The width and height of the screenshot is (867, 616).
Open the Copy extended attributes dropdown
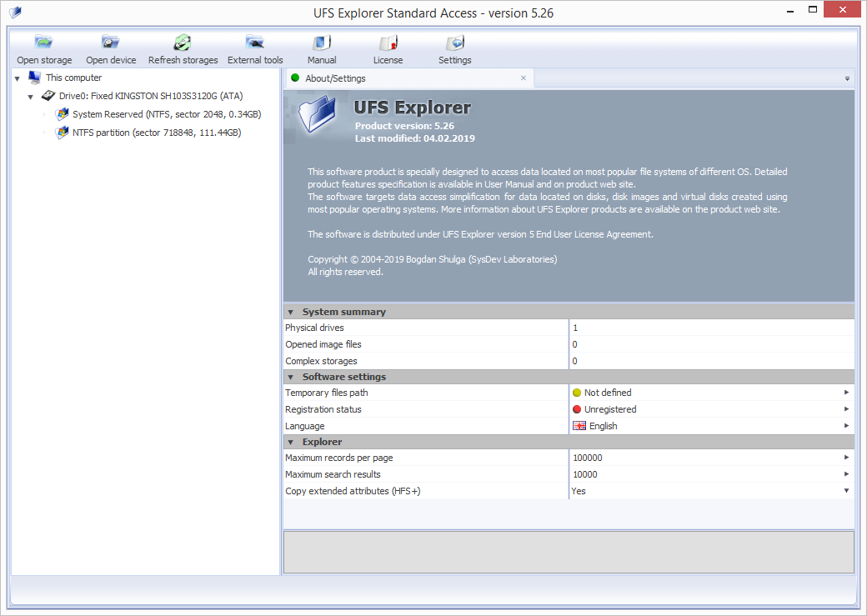(x=847, y=491)
